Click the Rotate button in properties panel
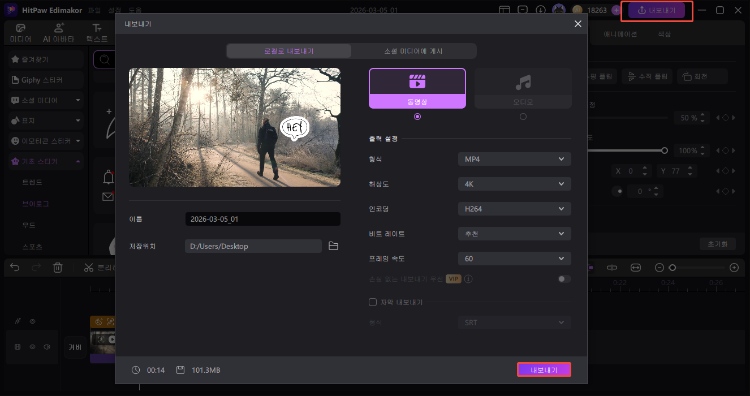The width and height of the screenshot is (750, 396). point(703,77)
